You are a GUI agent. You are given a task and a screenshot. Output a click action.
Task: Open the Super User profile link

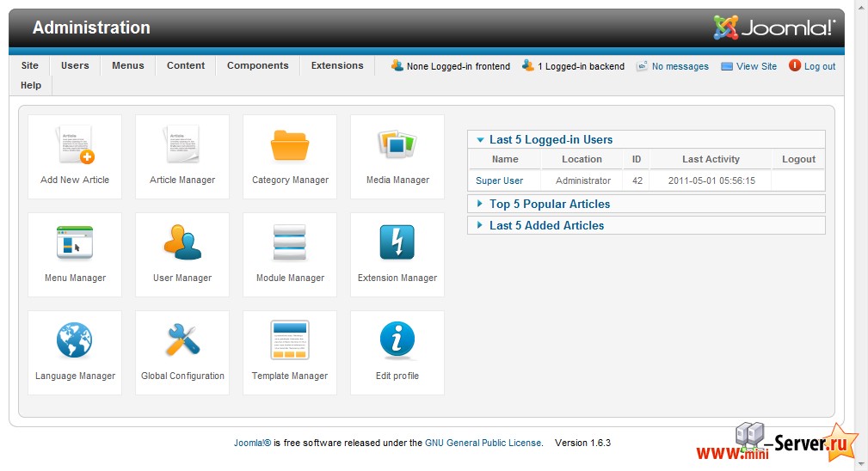tap(499, 180)
